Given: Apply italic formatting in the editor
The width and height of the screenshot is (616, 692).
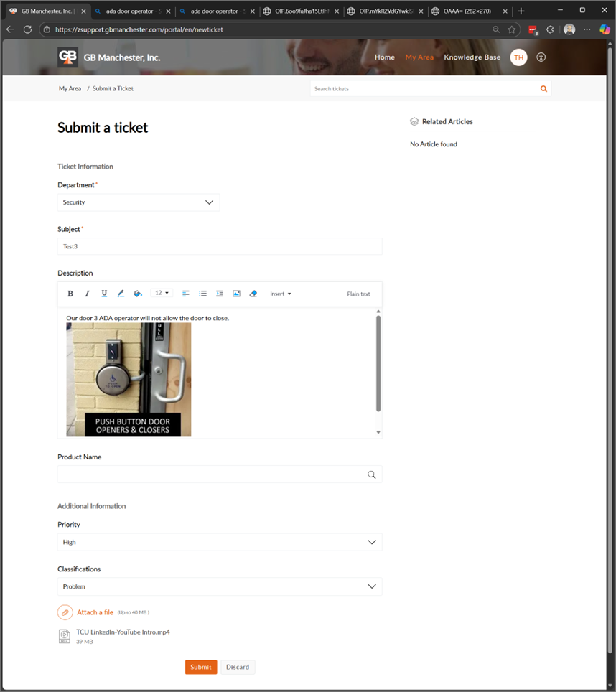Looking at the screenshot, I should [x=88, y=294].
